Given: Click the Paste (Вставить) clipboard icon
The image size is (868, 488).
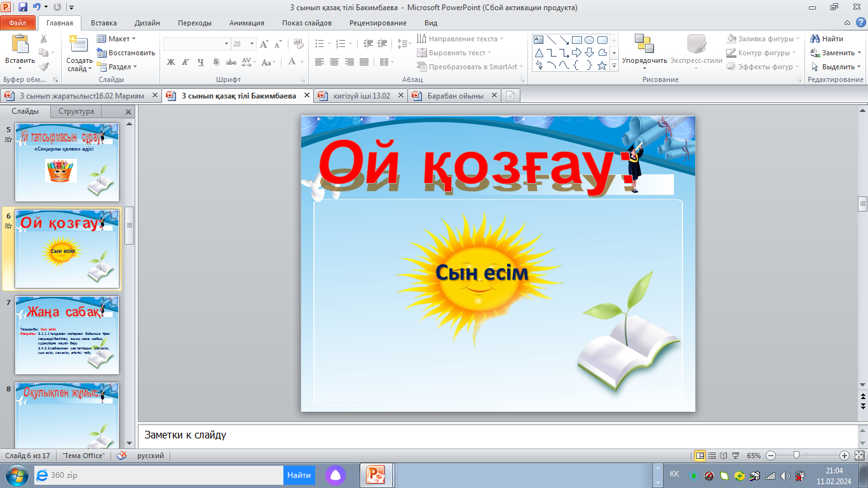Looking at the screenshot, I should coord(20,46).
